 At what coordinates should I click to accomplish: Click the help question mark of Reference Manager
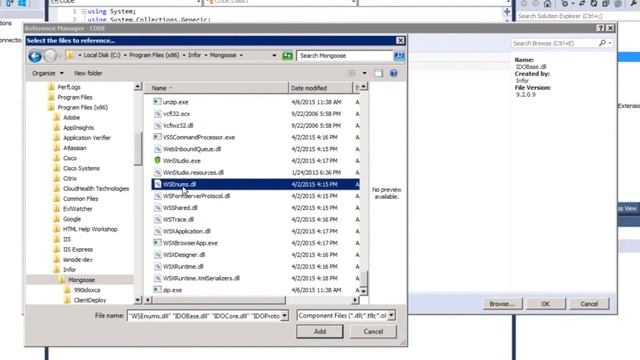(600, 28)
